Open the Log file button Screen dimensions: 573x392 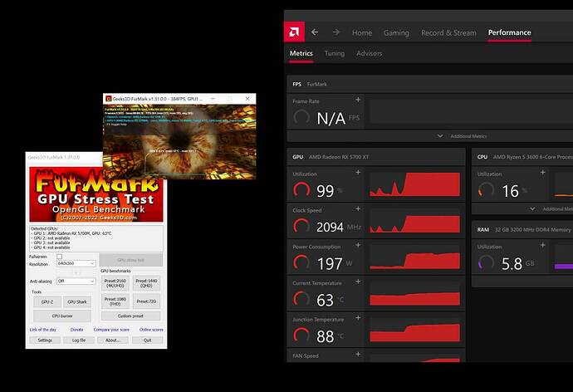point(79,341)
